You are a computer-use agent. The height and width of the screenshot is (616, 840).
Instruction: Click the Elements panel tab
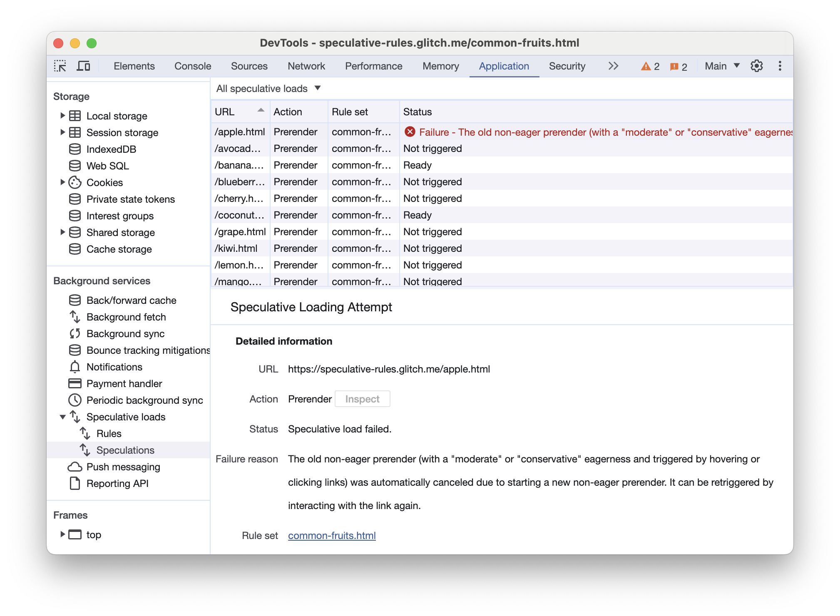pyautogui.click(x=134, y=65)
